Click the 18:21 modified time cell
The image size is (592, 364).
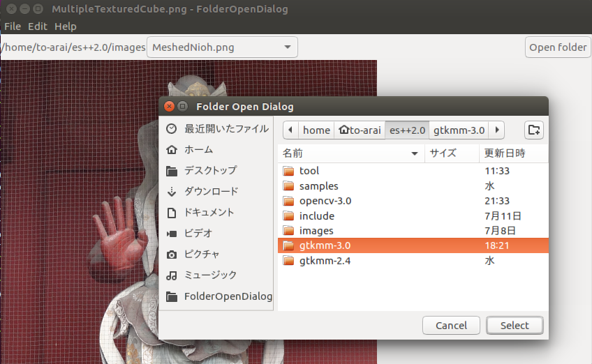(x=497, y=245)
